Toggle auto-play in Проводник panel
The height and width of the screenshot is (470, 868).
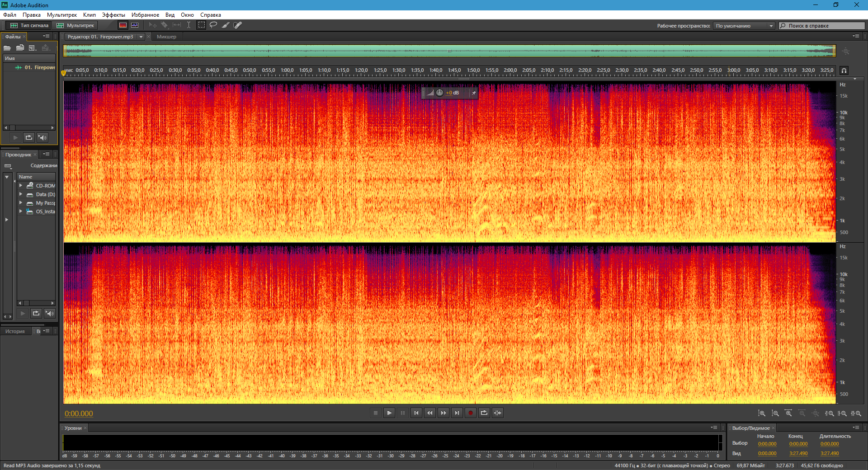pos(50,313)
